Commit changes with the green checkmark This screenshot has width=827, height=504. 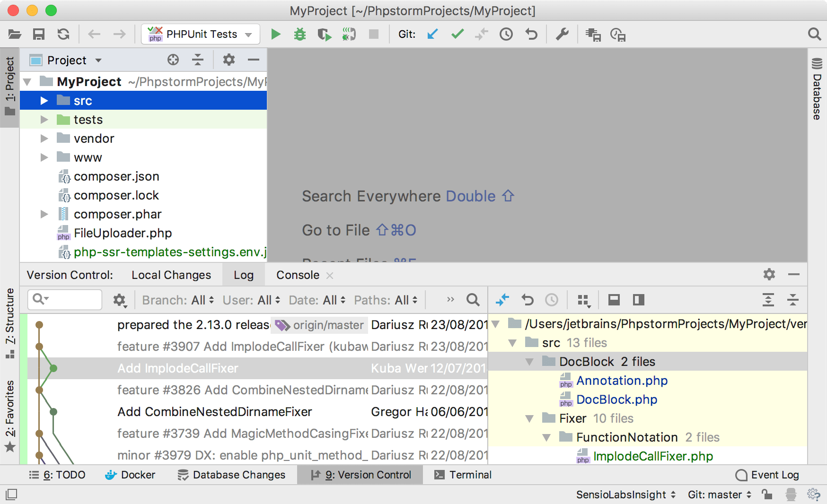coord(457,34)
